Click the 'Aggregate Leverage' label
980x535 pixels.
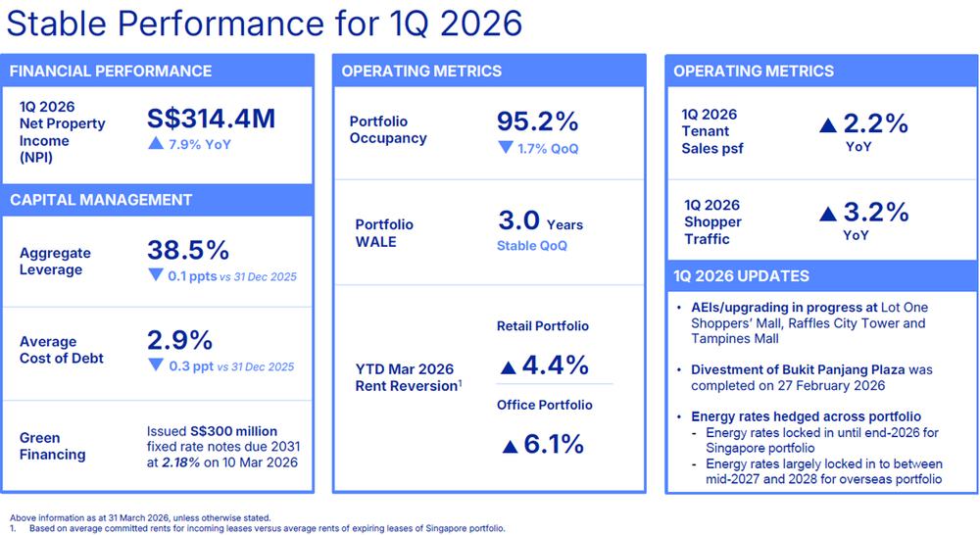click(55, 262)
